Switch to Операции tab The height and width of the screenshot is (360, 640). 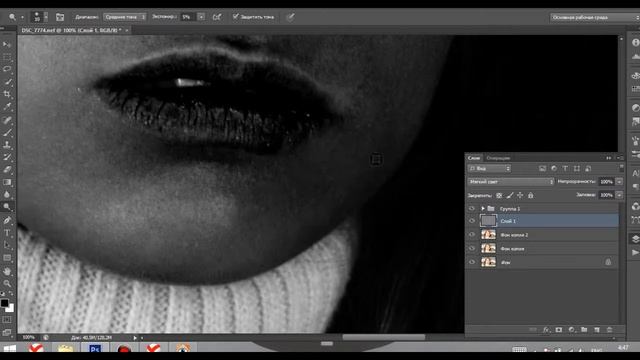pos(498,158)
